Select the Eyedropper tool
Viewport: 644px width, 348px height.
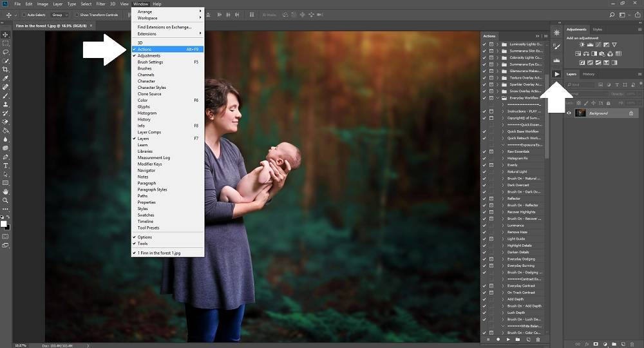5,79
